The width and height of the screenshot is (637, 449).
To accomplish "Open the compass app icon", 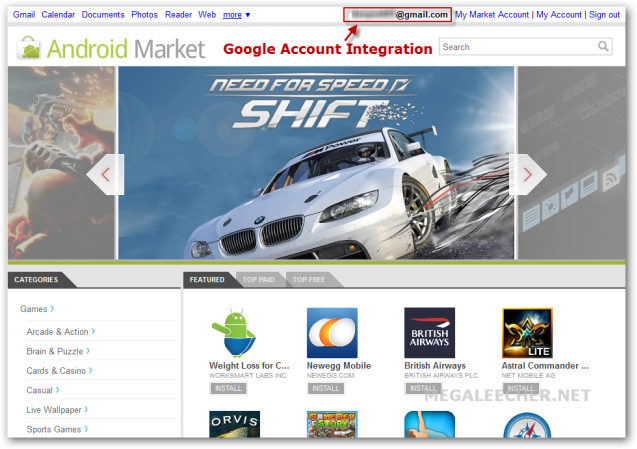I will 527,424.
